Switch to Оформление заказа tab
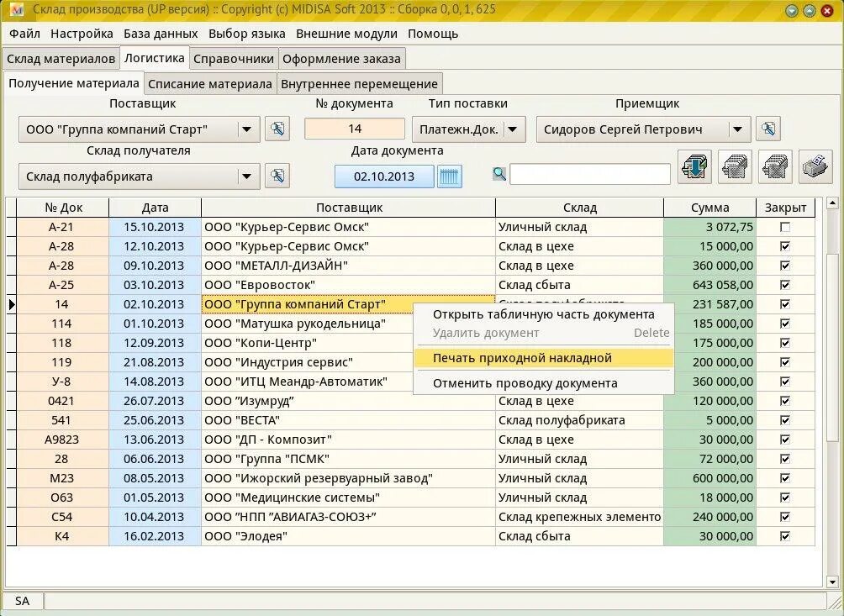The image size is (844, 616). [341, 59]
